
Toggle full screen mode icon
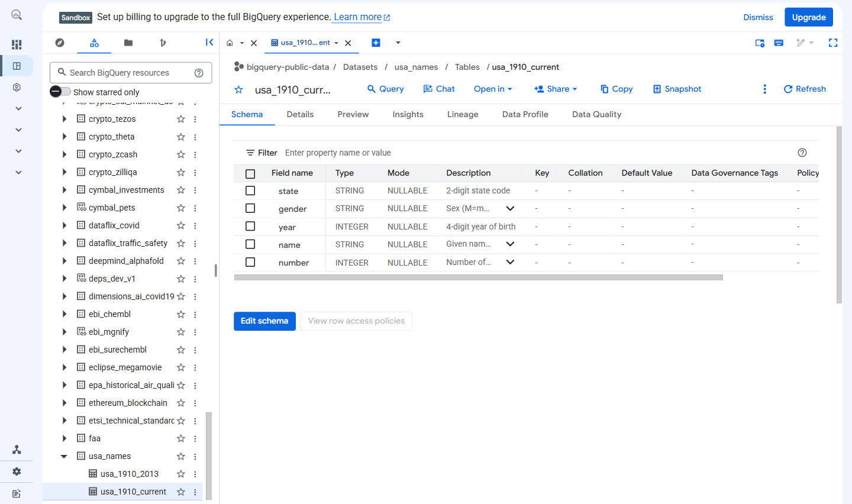pos(833,43)
